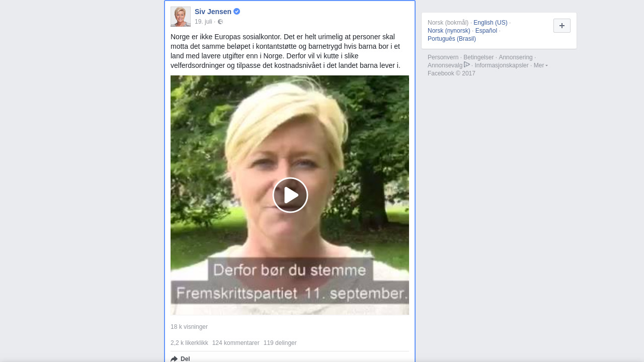Click the public globe privacy icon
Image resolution: width=644 pixels, height=362 pixels.
click(220, 22)
